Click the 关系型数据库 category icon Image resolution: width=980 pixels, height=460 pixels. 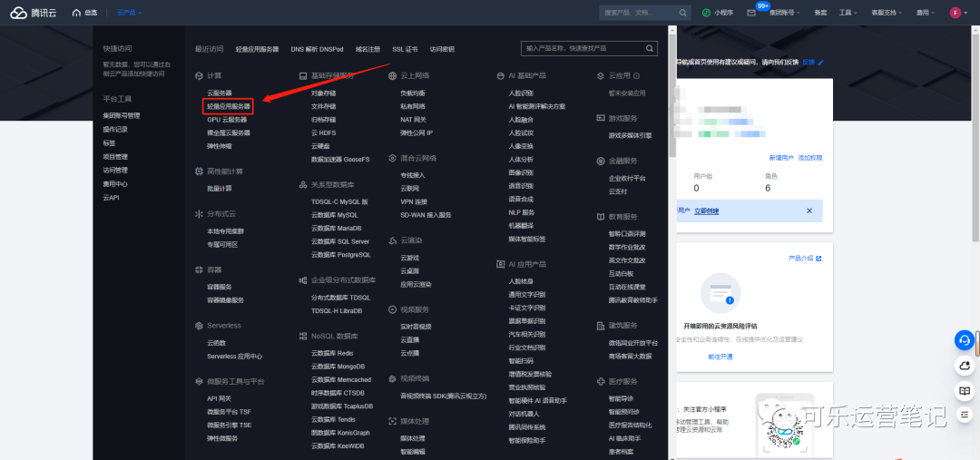(x=303, y=184)
